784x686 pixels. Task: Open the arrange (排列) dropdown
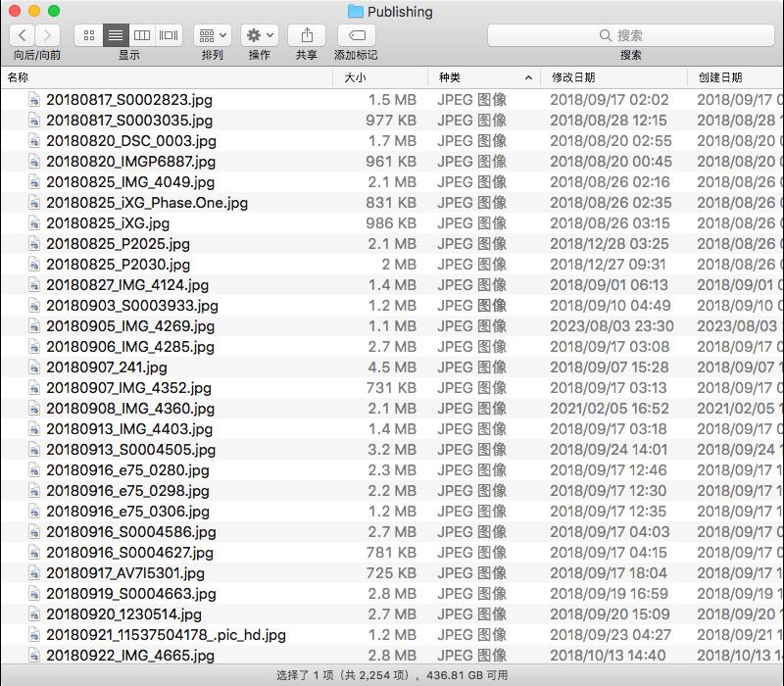pyautogui.click(x=213, y=35)
